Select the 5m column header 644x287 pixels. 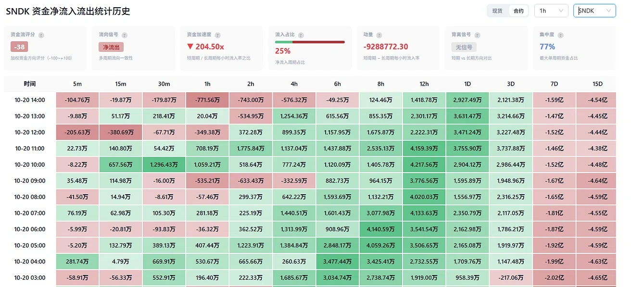click(77, 84)
